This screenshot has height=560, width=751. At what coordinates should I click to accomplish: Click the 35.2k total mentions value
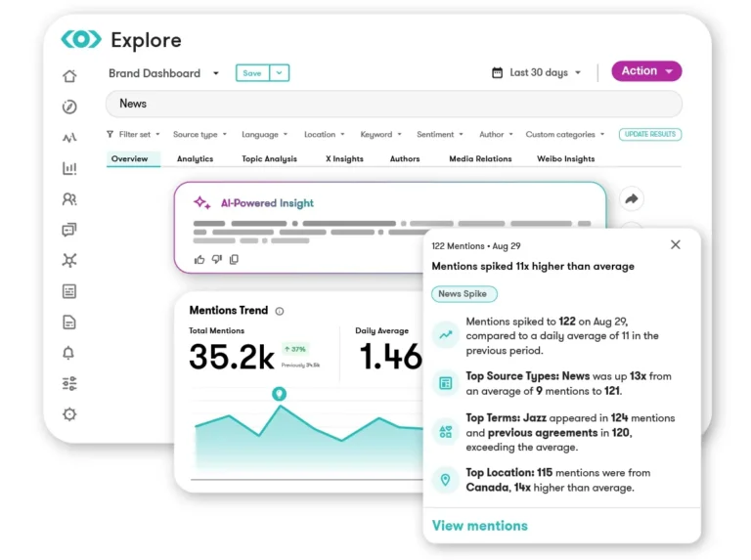click(232, 357)
